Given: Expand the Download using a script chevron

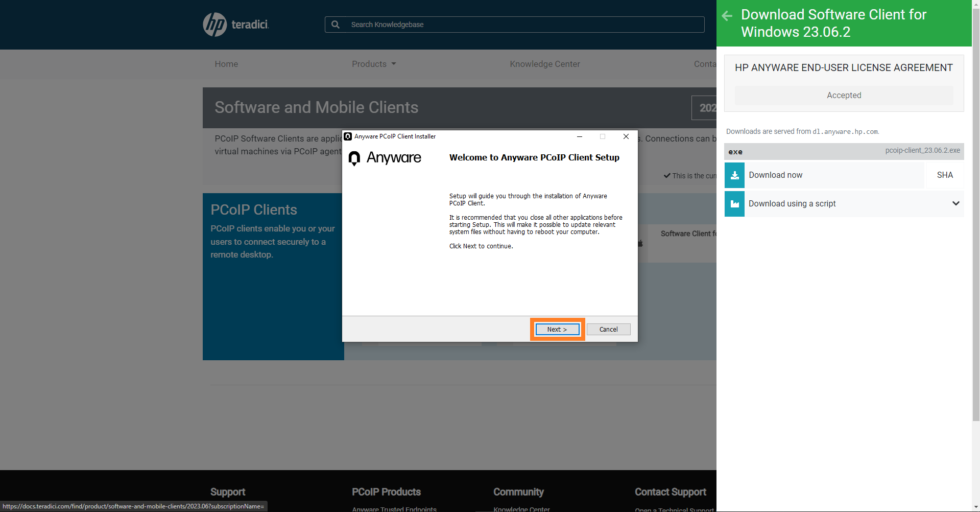Looking at the screenshot, I should click(955, 203).
